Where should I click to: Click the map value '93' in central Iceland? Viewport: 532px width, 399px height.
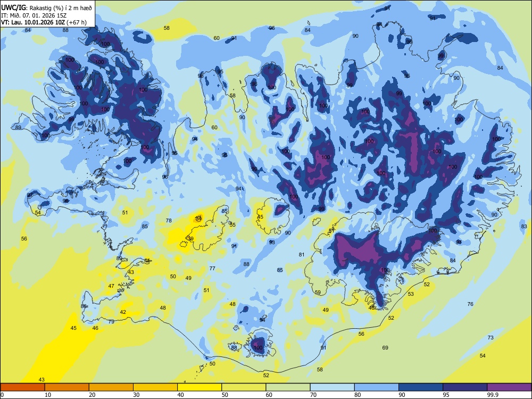click(272, 242)
